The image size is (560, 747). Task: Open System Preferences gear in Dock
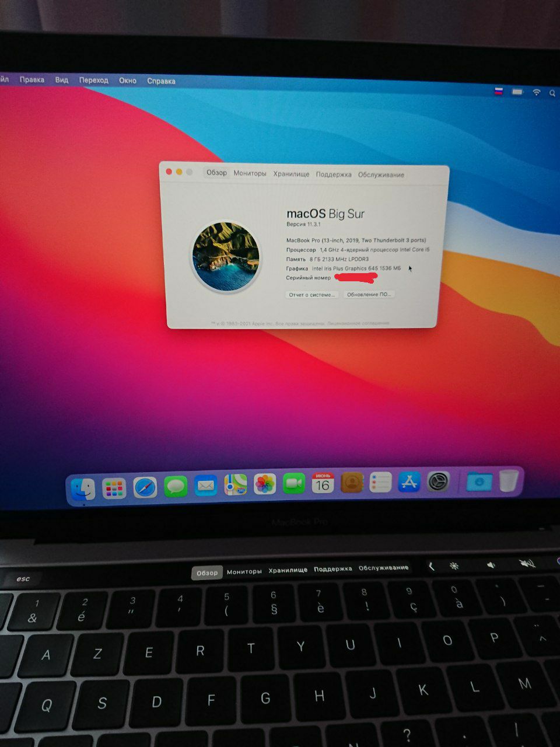[x=438, y=481]
